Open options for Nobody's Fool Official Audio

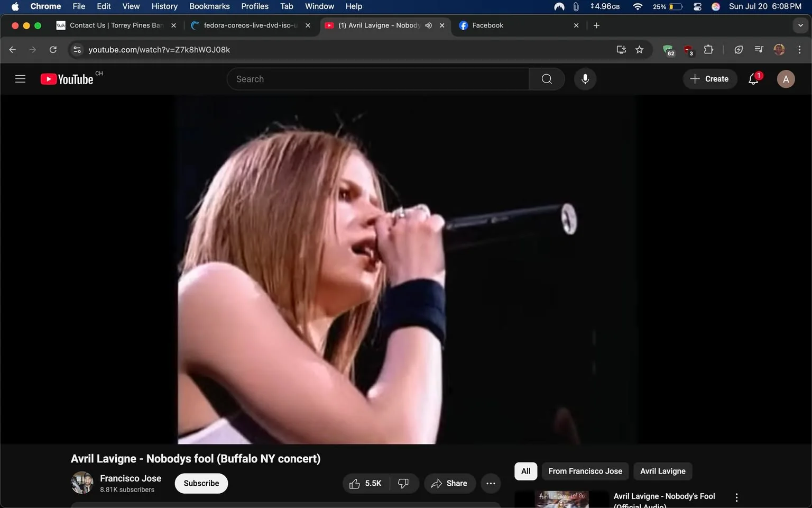pos(736,497)
